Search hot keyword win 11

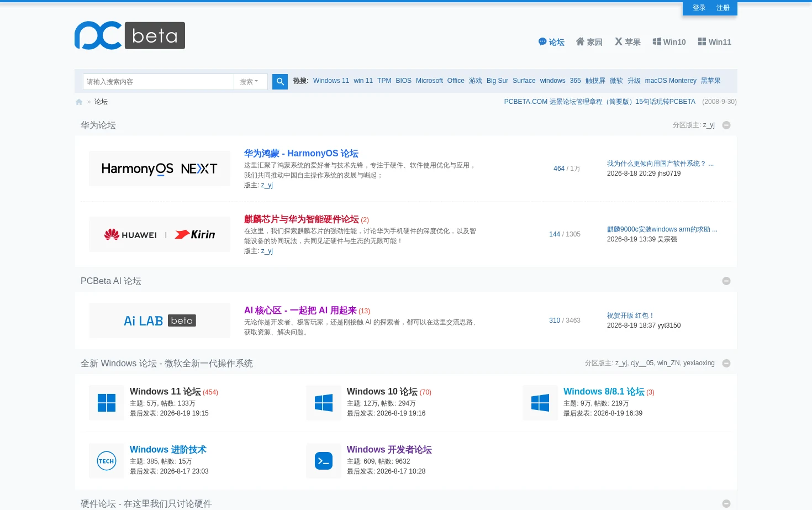pyautogui.click(x=363, y=81)
